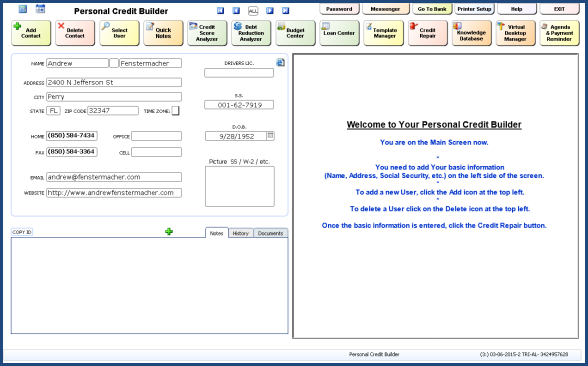Go to the previous record
The height and width of the screenshot is (366, 588).
(x=236, y=10)
